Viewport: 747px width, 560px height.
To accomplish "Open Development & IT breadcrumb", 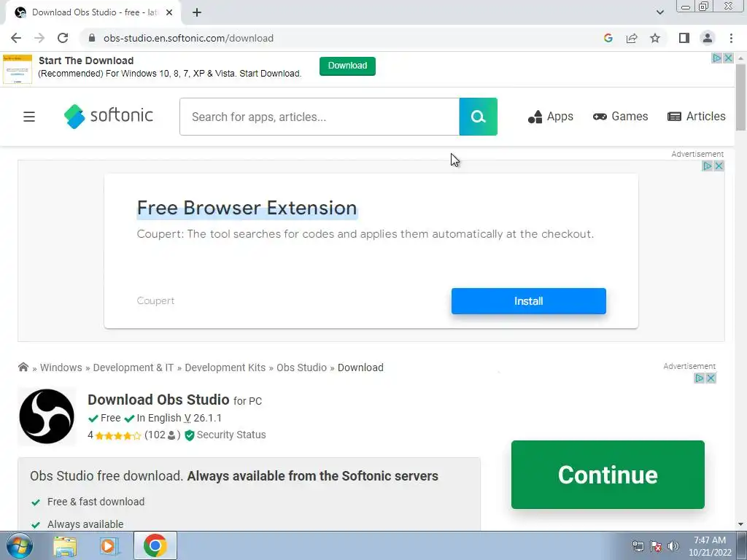I will click(133, 367).
